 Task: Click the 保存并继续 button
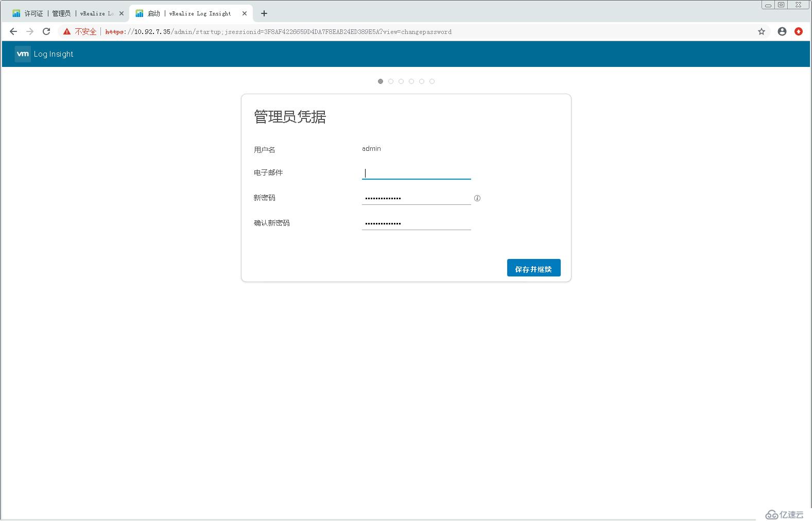533,268
